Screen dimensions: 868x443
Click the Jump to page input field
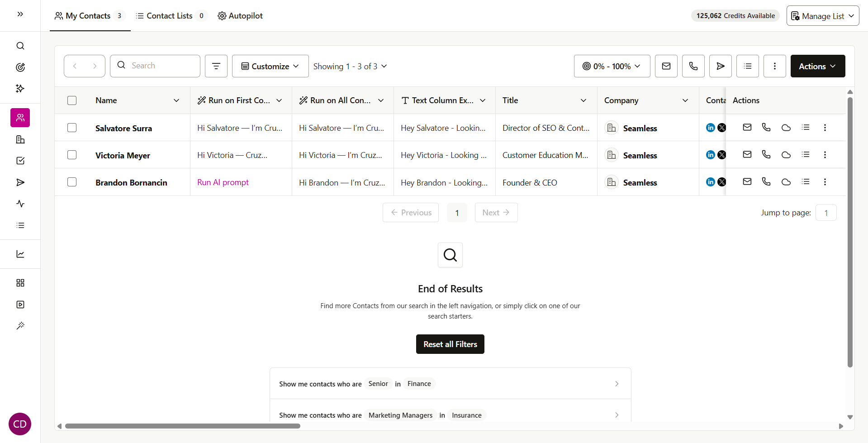click(826, 213)
